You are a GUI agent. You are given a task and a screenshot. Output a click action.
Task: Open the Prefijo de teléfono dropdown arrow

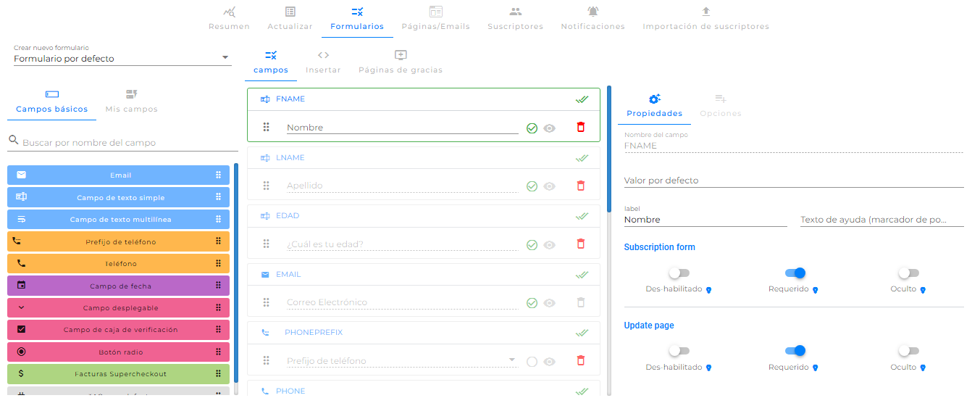tap(512, 360)
